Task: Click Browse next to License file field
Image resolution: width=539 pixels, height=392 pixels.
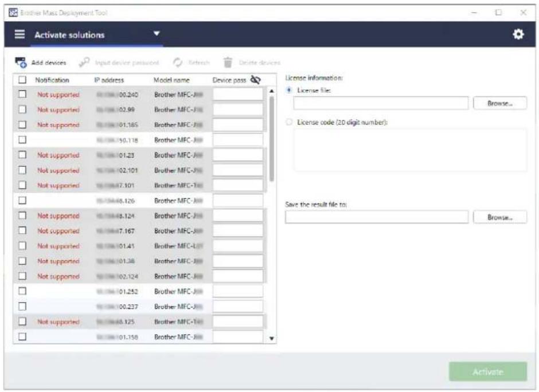Action: [x=500, y=103]
